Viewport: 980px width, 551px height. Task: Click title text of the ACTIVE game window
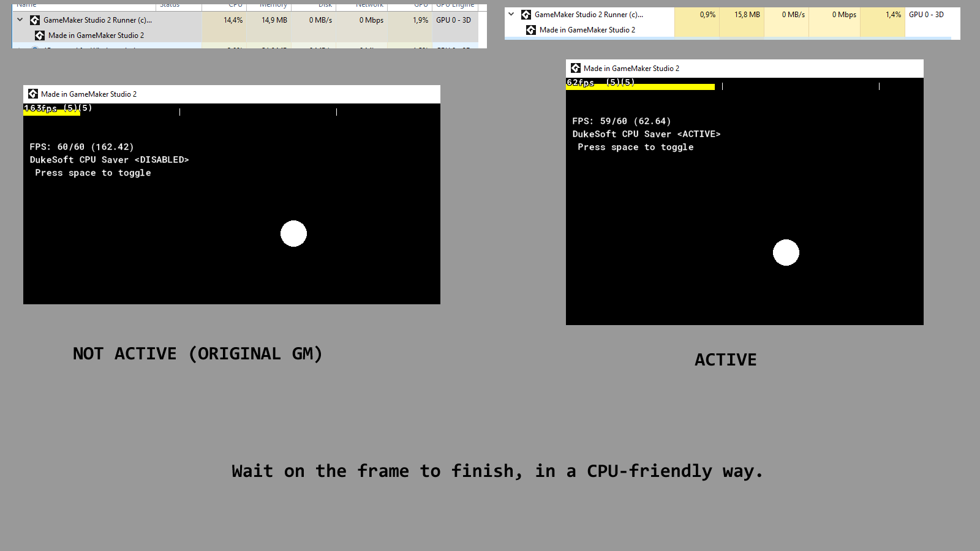point(631,69)
